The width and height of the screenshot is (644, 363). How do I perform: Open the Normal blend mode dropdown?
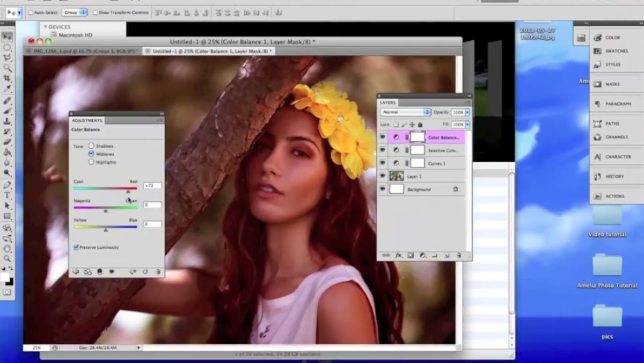(x=406, y=112)
